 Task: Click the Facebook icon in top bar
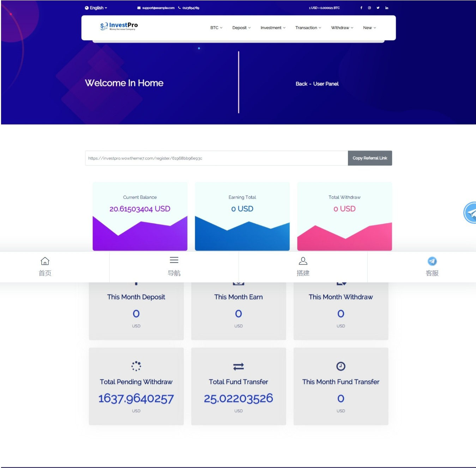[x=361, y=8]
